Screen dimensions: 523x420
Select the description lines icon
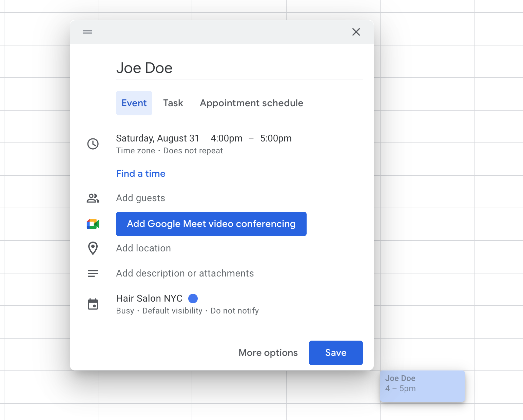(93, 273)
